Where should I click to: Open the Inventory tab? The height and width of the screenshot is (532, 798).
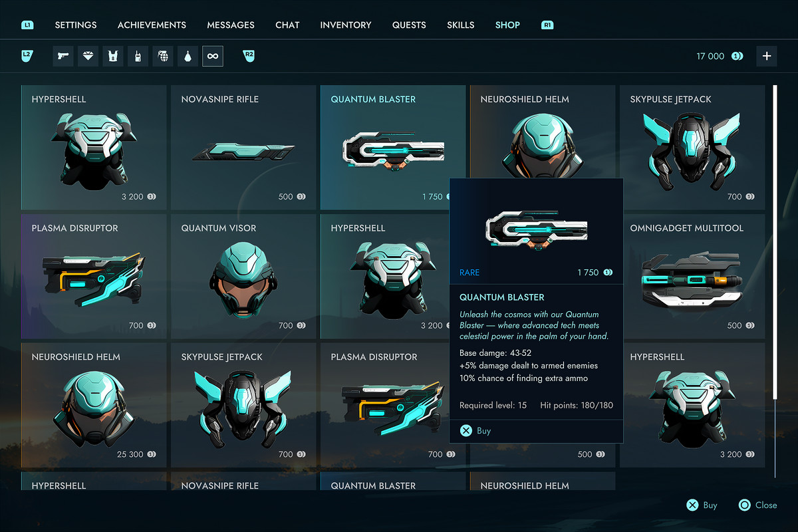click(346, 25)
